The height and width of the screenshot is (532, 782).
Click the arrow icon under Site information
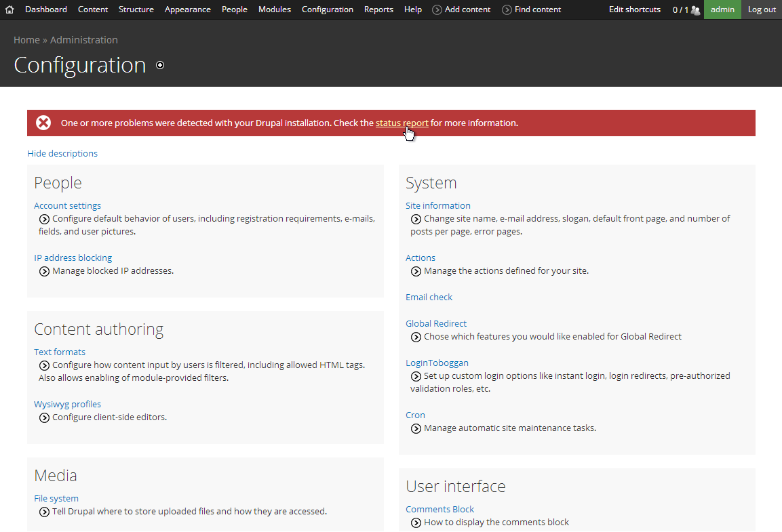pyautogui.click(x=416, y=219)
